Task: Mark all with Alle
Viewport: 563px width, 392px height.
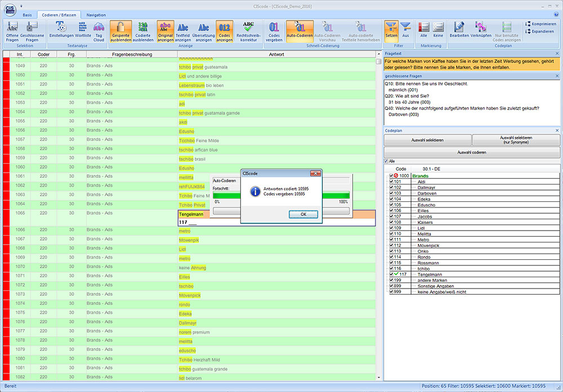Action: 424,29
